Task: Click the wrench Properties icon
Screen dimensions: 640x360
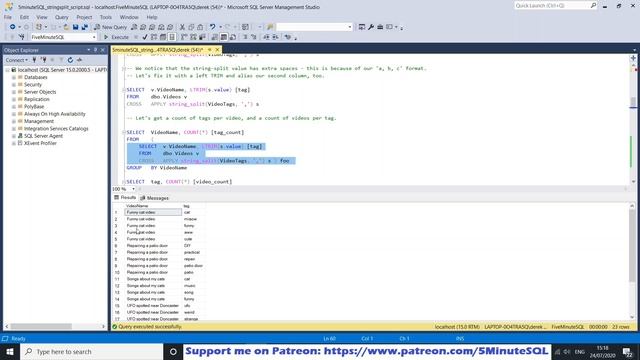Action: click(371, 27)
